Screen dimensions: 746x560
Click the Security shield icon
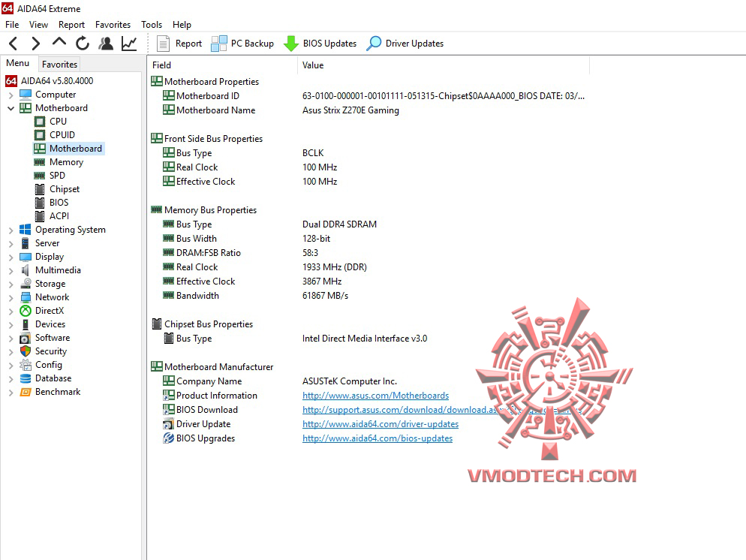[x=26, y=351]
